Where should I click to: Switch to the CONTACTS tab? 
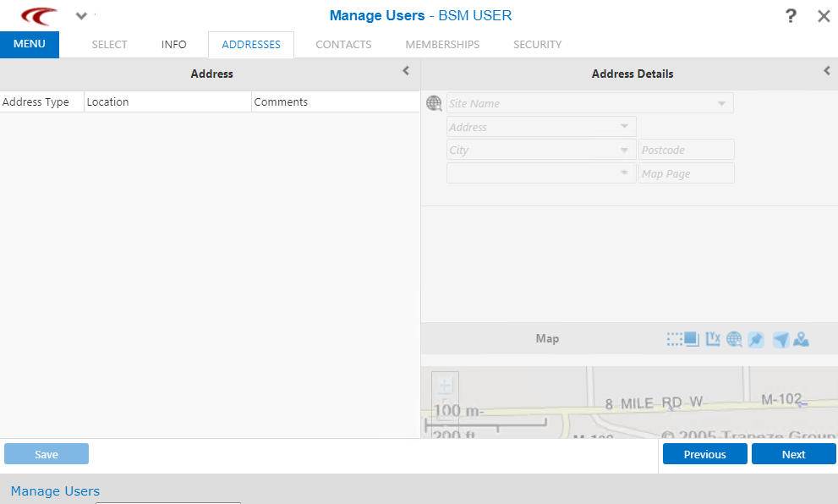tap(343, 44)
